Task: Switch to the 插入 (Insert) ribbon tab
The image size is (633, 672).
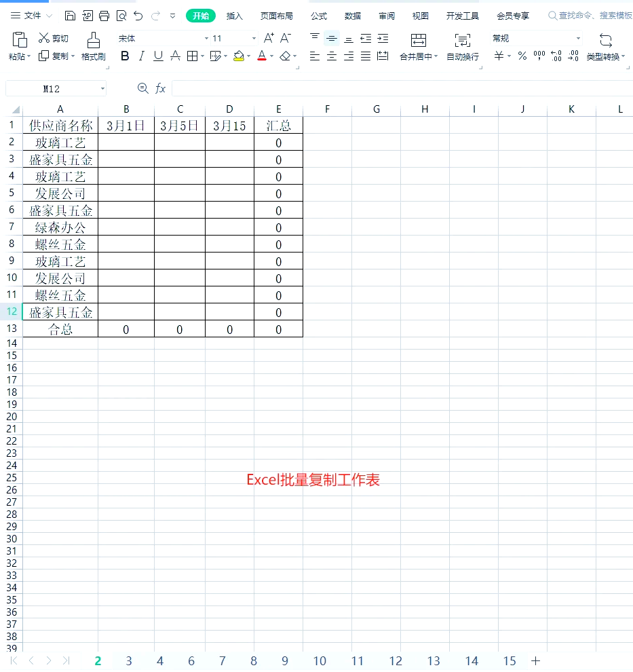Action: click(235, 16)
